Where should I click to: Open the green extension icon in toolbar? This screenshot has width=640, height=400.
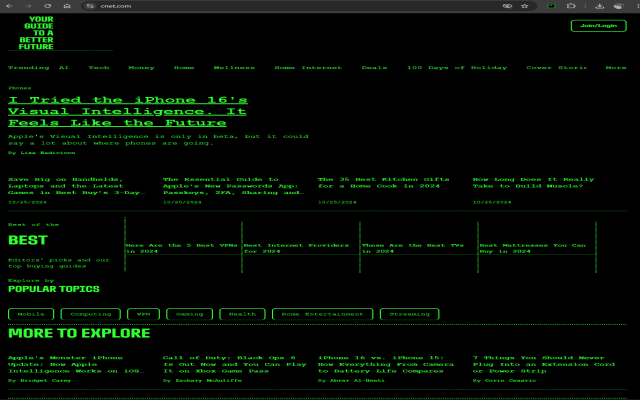pos(551,6)
